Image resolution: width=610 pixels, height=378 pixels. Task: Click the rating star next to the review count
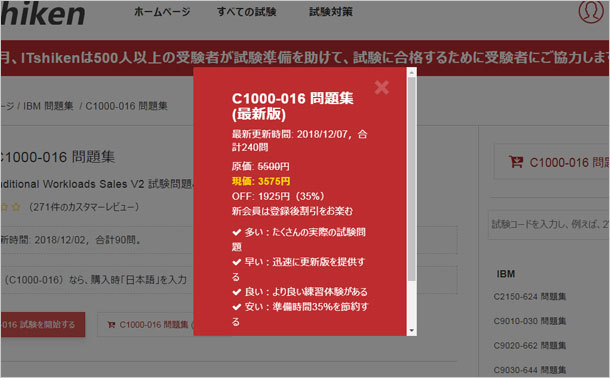tap(16, 207)
